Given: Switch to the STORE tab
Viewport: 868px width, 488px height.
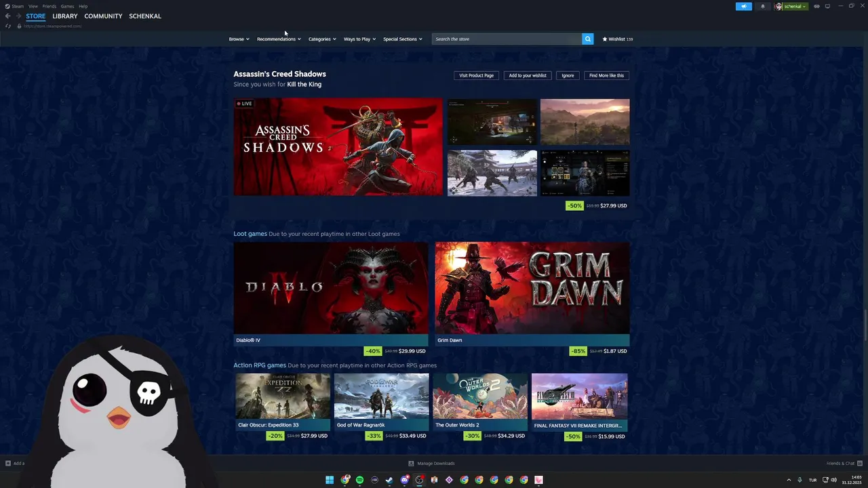Looking at the screenshot, I should point(36,16).
